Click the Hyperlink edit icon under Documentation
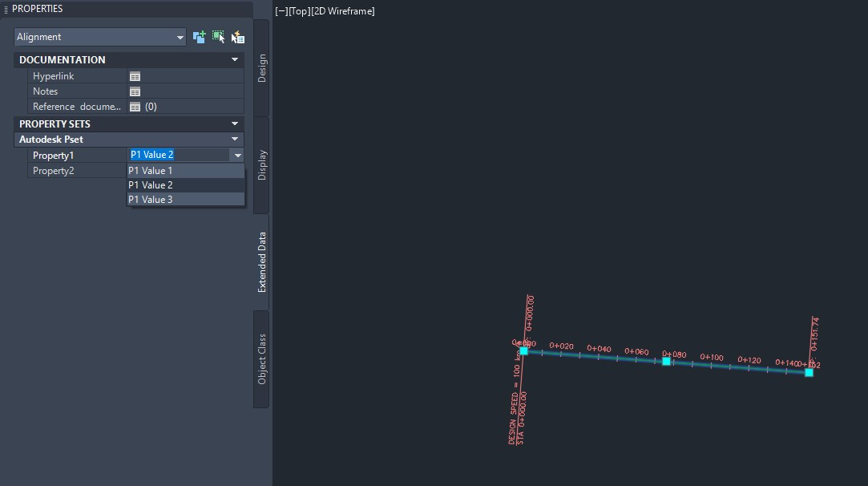Viewport: 868px width, 486px height. pos(135,75)
